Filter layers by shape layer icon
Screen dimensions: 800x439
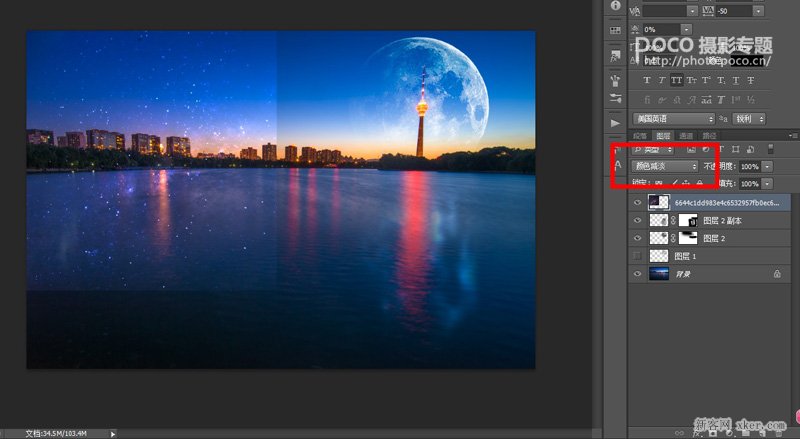(x=735, y=149)
